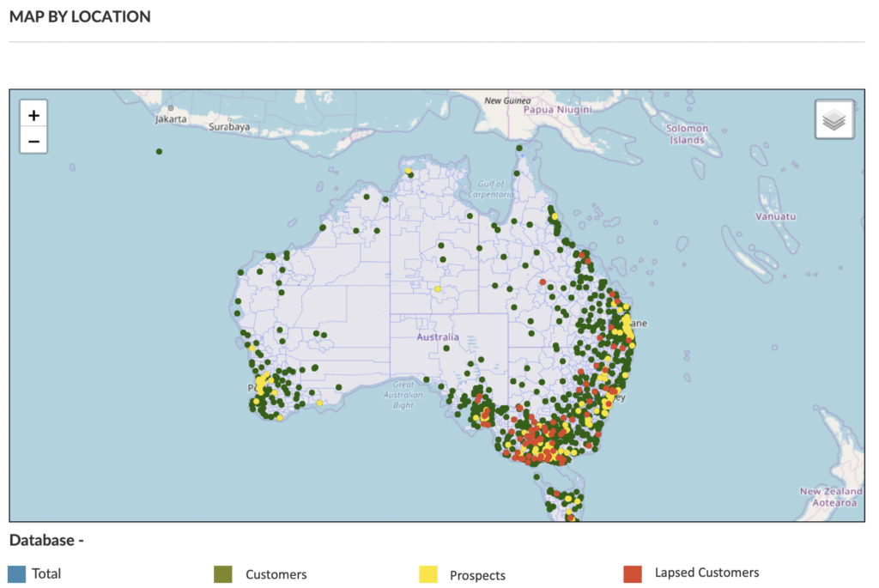Screen dimensions: 879x588
Task: Zoom in on the map
Action: tap(33, 115)
